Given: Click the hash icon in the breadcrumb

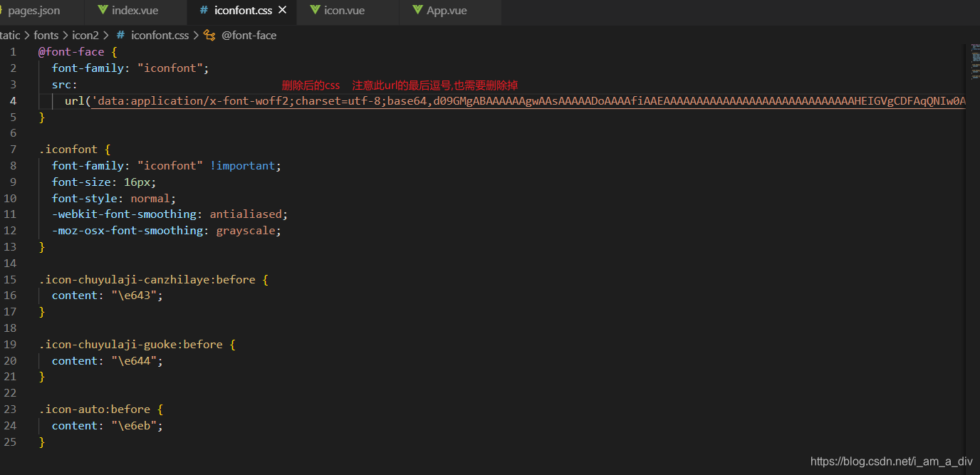Looking at the screenshot, I should [x=120, y=35].
